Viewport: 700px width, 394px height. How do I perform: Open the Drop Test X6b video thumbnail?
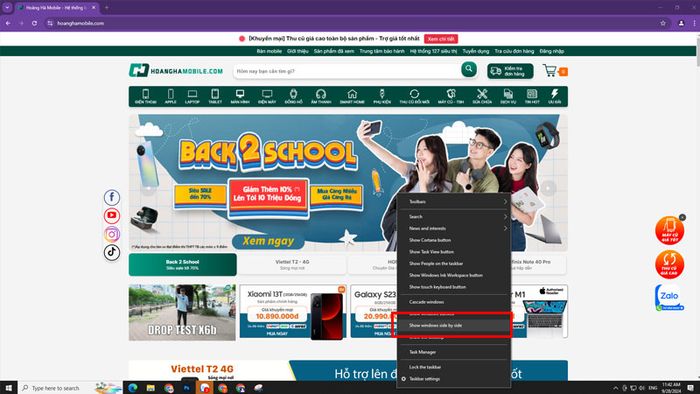(182, 312)
